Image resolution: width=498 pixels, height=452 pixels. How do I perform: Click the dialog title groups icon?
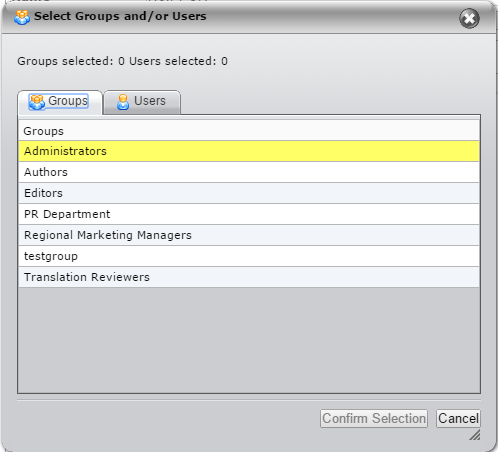coord(22,17)
